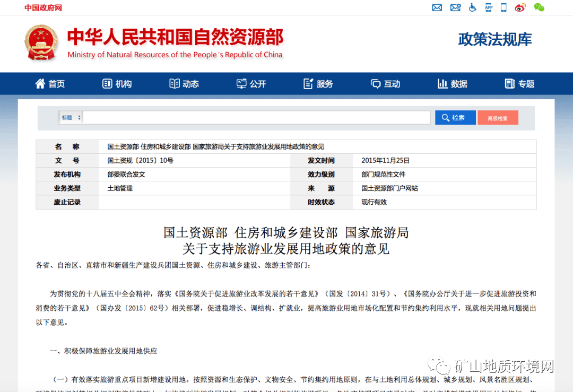573x392 pixels.
Task: Click the email icon in the top toolbar
Action: click(x=437, y=7)
